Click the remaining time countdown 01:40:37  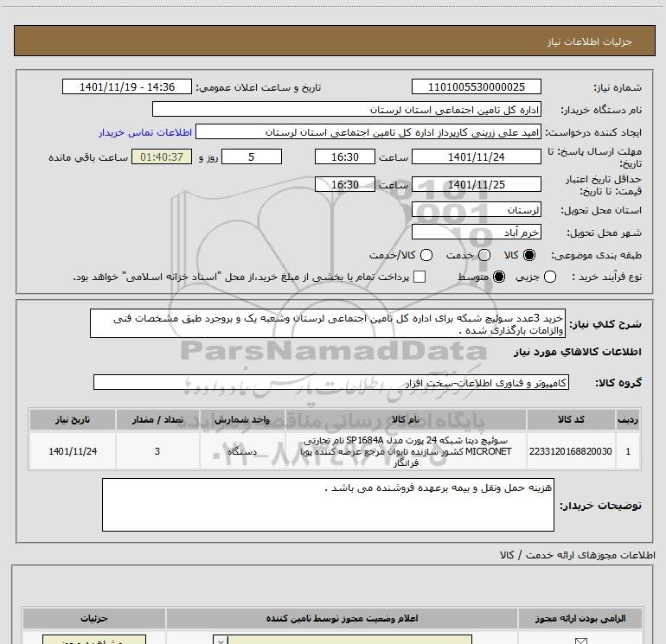coord(162,157)
